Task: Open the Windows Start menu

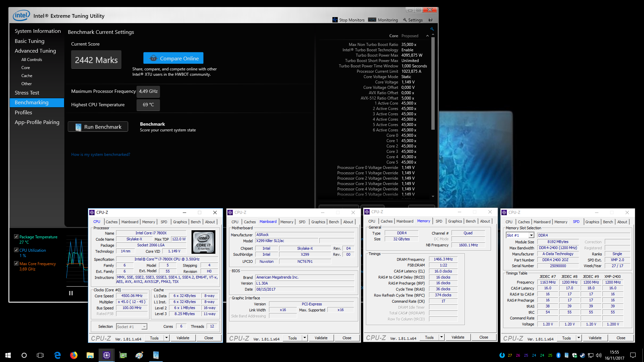Action: point(8,355)
